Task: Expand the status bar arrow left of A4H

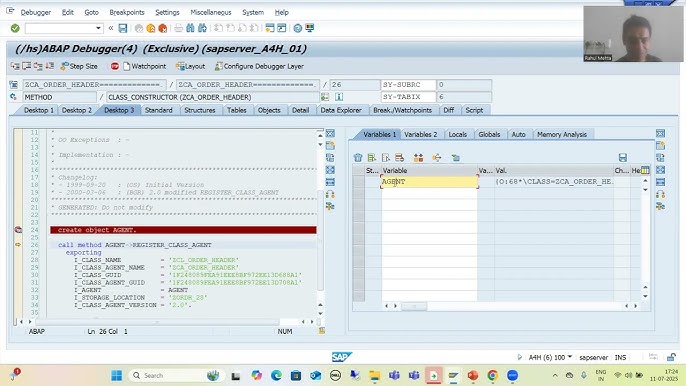Action: [x=519, y=357]
